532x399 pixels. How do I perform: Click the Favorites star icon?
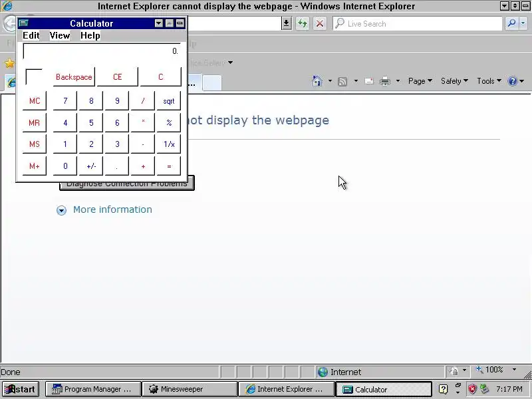(x=9, y=63)
